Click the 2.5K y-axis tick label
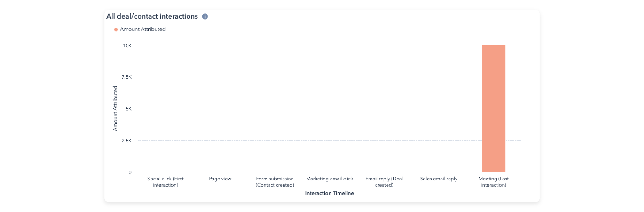The width and height of the screenshot is (644, 212). [126, 140]
